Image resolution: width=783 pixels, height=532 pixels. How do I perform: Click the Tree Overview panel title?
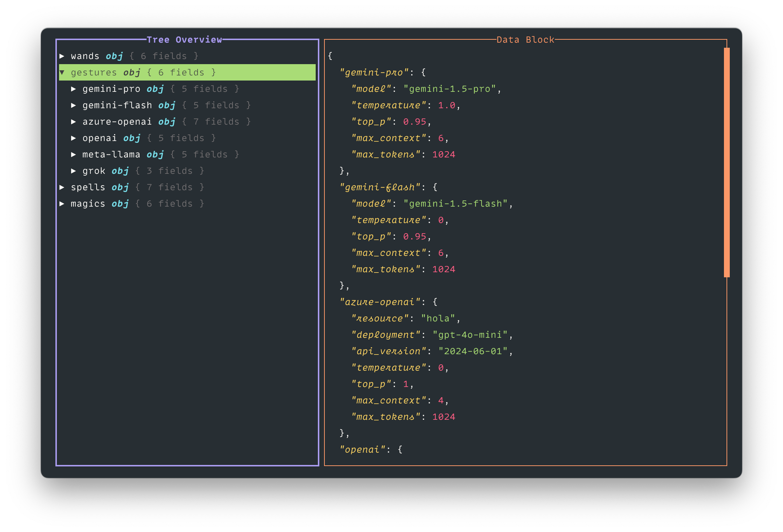tap(184, 40)
